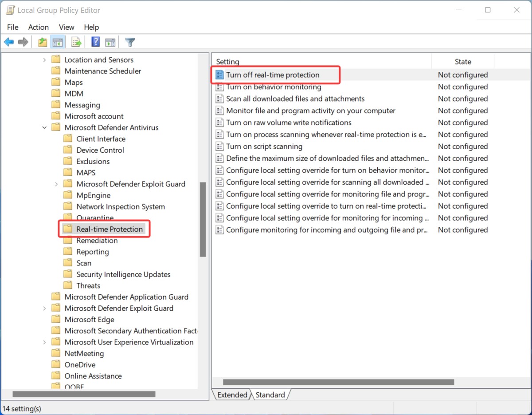
Task: Click the settings list horizontal scrollbar thumb
Action: click(339, 382)
